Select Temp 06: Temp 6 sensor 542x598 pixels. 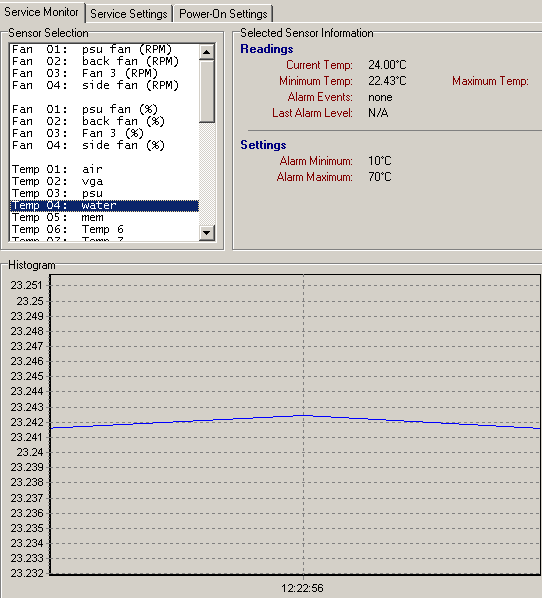click(x=104, y=229)
